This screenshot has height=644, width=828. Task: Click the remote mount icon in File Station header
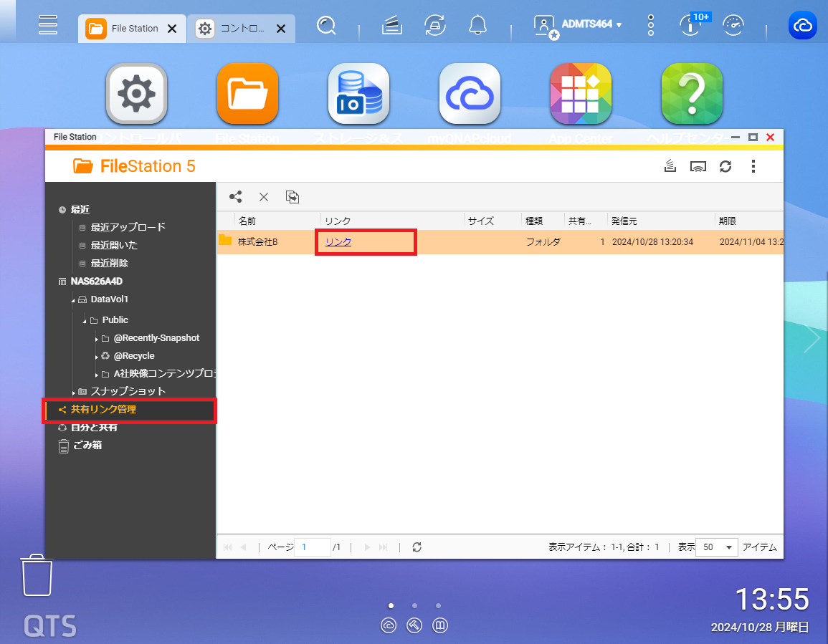698,167
